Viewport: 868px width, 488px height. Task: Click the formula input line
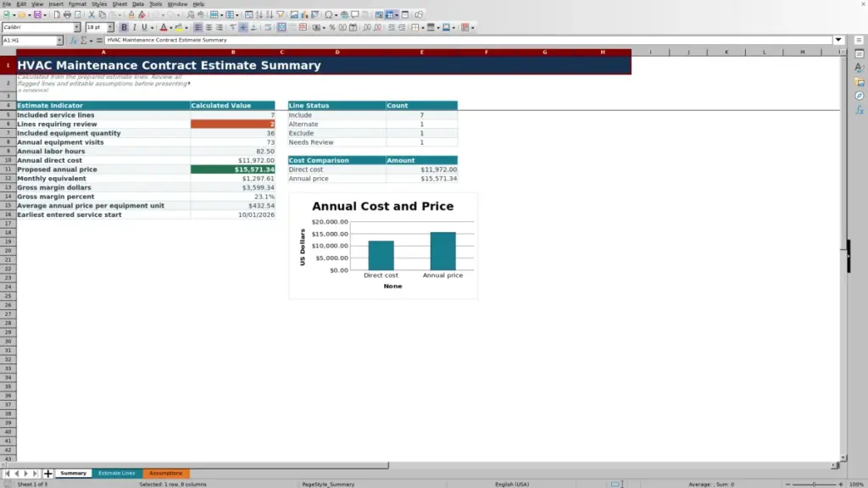click(x=468, y=40)
